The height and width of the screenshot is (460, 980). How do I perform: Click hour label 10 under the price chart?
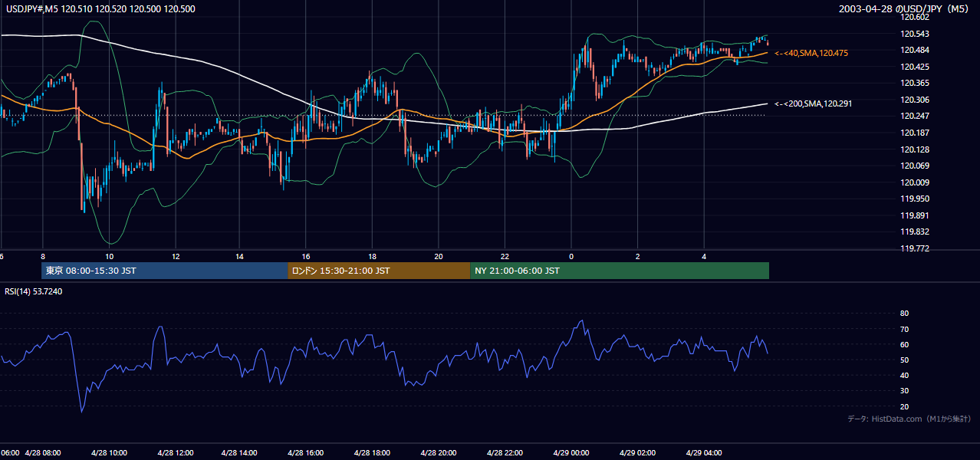click(x=110, y=256)
